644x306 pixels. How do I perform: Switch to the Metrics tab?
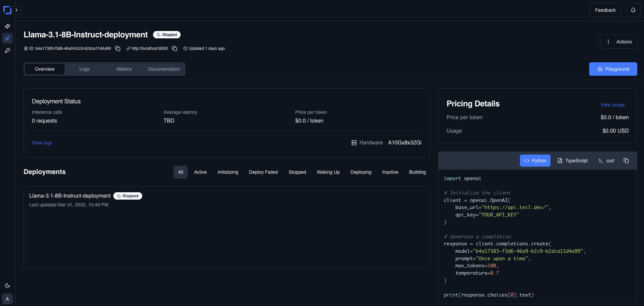pos(124,69)
